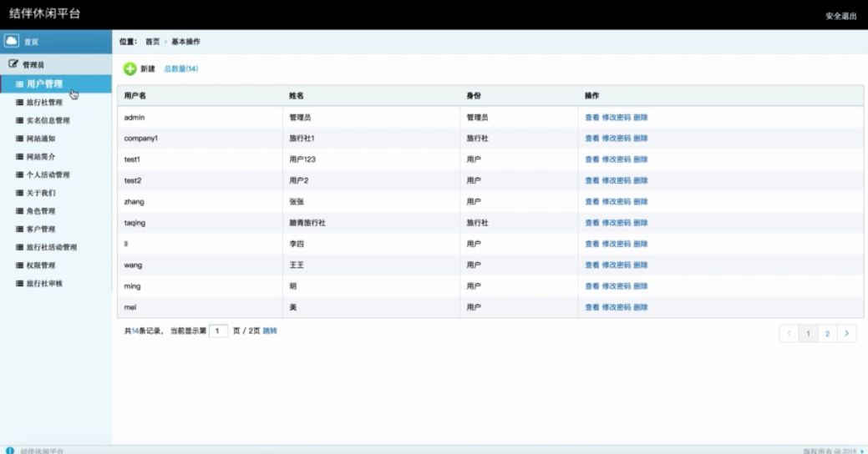Click 删除 for company1
Screen dimensions: 868x454
coord(641,139)
